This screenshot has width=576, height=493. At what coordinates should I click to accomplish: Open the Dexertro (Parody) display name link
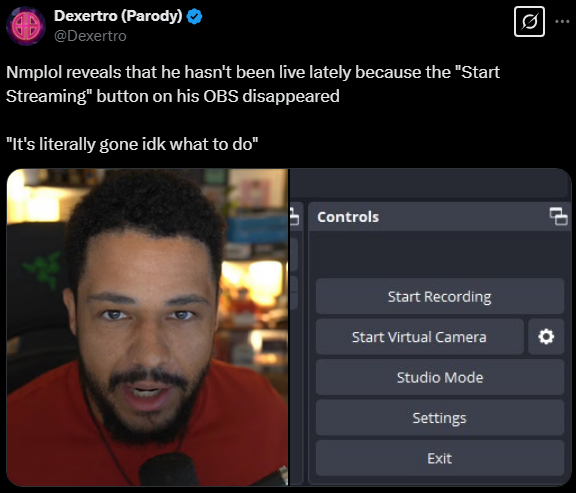pyautogui.click(x=118, y=16)
